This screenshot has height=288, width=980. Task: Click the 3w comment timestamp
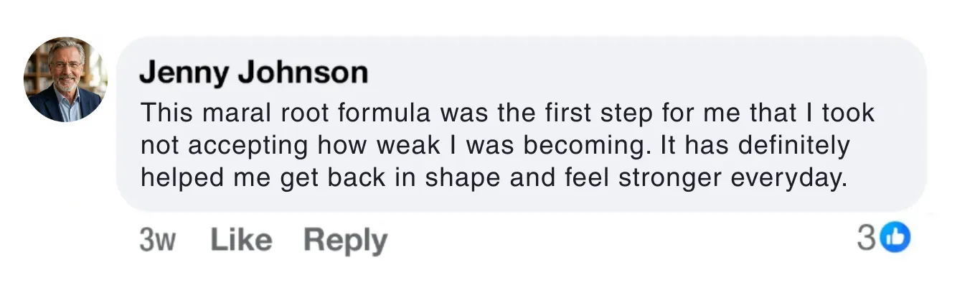(157, 240)
